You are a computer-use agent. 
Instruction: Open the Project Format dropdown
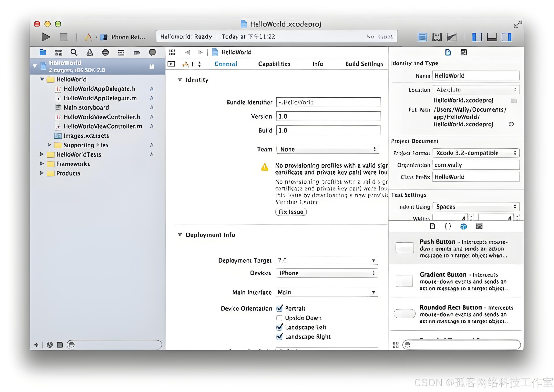476,153
